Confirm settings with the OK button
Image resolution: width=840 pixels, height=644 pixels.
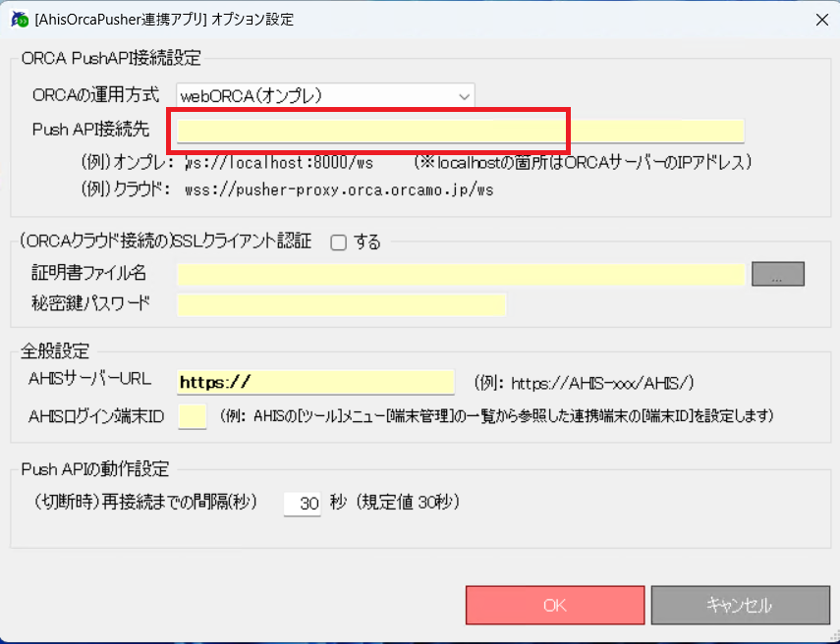coord(554,606)
